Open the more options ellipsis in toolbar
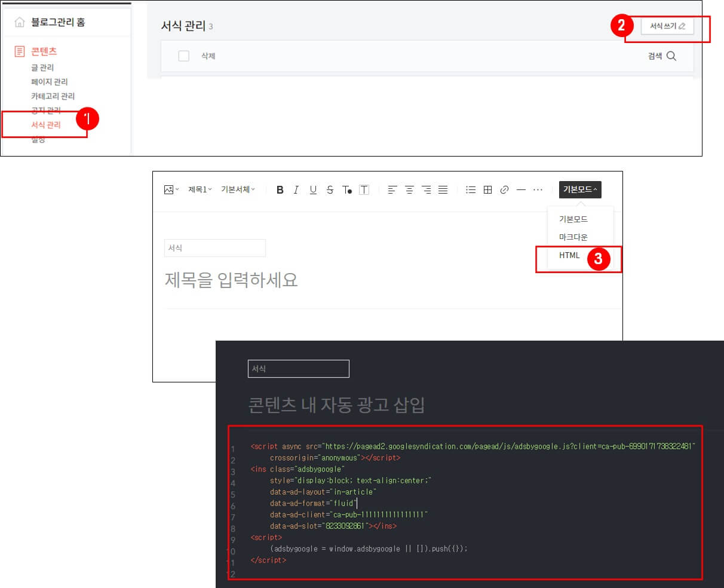Screen dimensions: 724x588 538,189
